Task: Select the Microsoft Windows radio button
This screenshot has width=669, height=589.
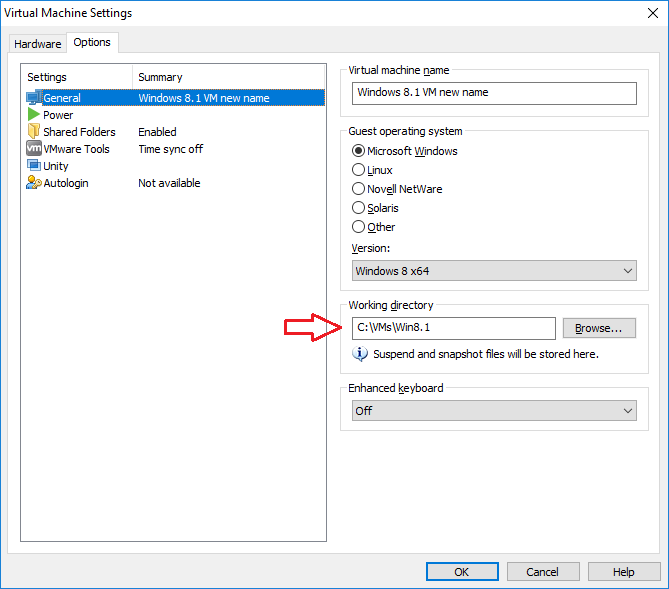Action: (358, 151)
